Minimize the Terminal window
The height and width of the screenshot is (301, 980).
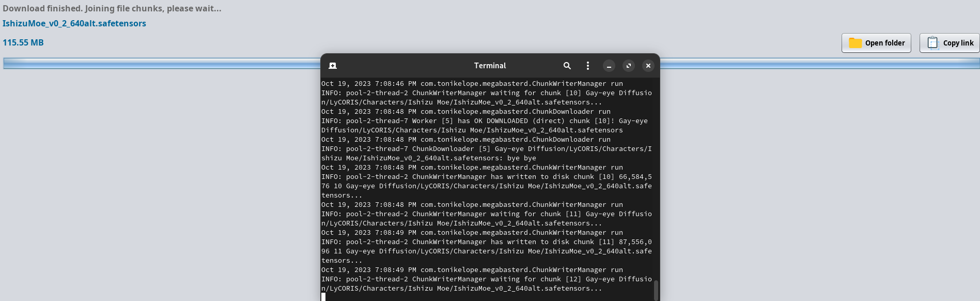click(609, 66)
